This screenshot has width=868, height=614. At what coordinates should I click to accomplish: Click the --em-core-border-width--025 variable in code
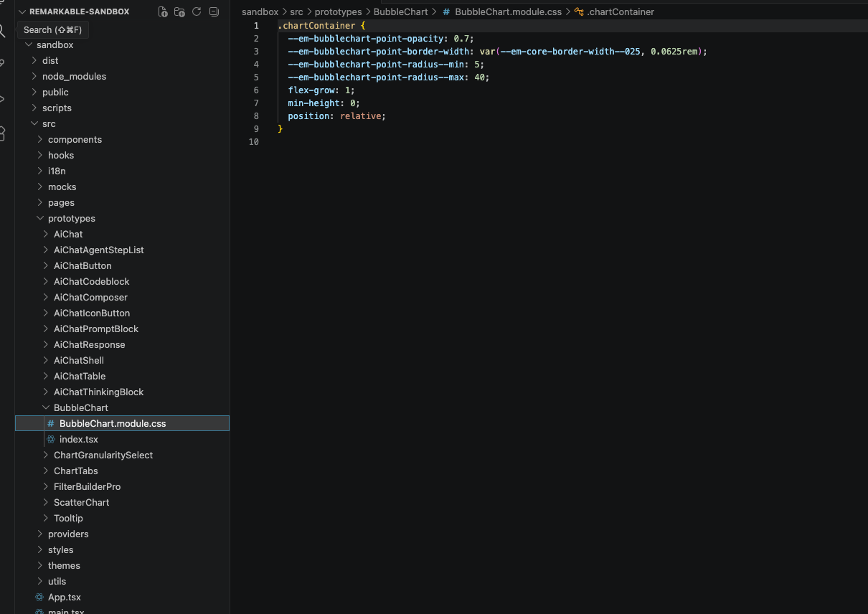[570, 52]
